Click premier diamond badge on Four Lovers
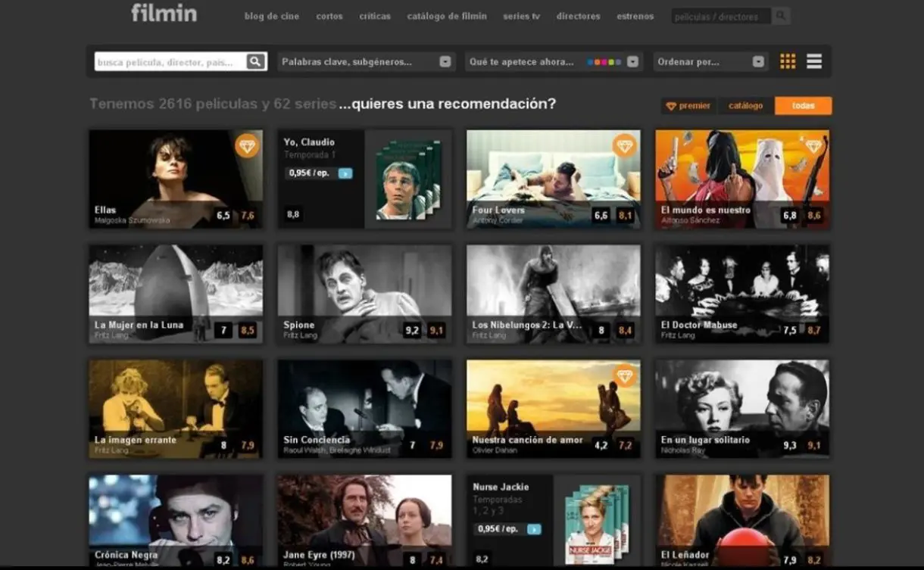Image resolution: width=924 pixels, height=570 pixels. (x=625, y=145)
